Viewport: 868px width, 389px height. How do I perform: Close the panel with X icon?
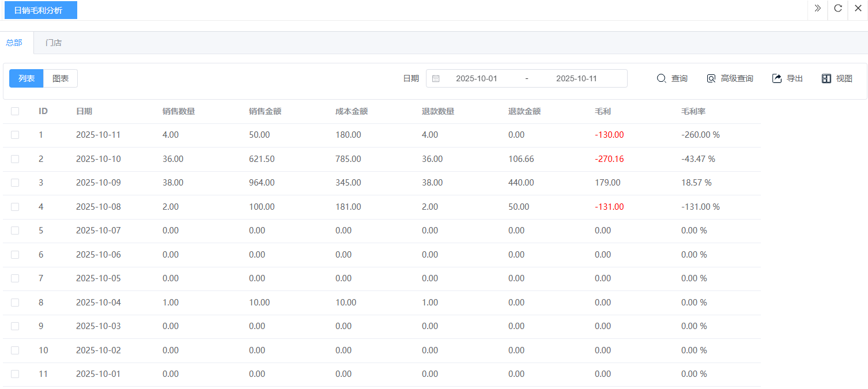pyautogui.click(x=858, y=8)
